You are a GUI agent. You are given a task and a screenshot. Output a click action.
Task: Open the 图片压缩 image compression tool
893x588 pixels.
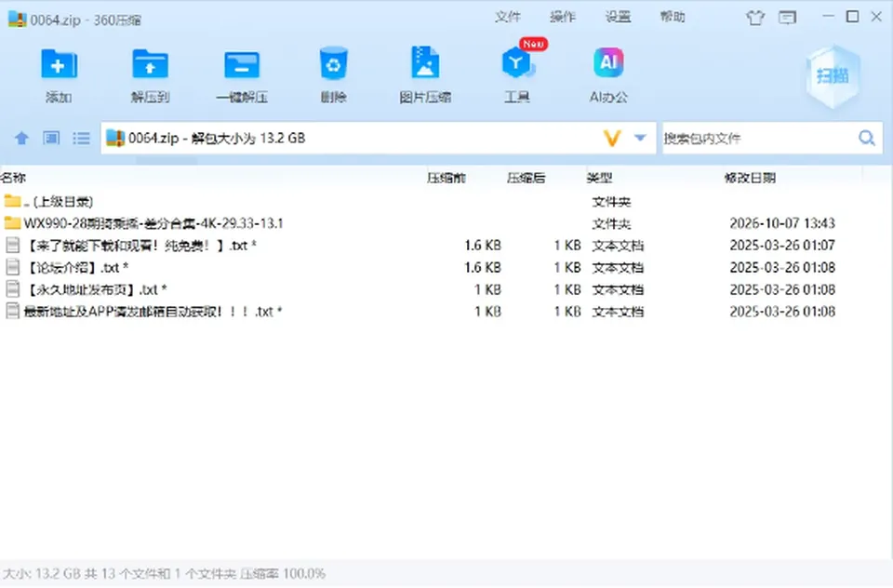point(425,62)
